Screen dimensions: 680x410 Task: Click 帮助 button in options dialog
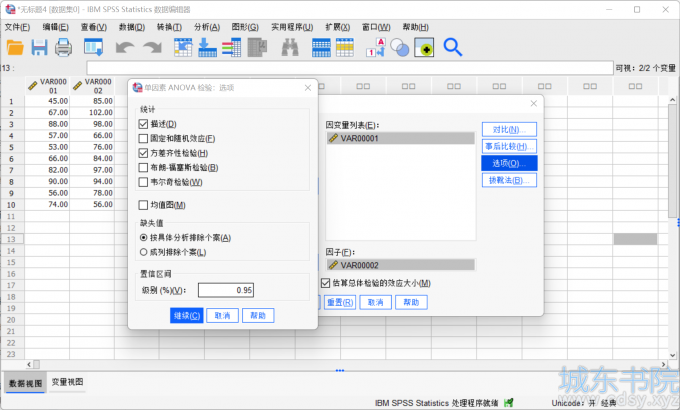258,315
